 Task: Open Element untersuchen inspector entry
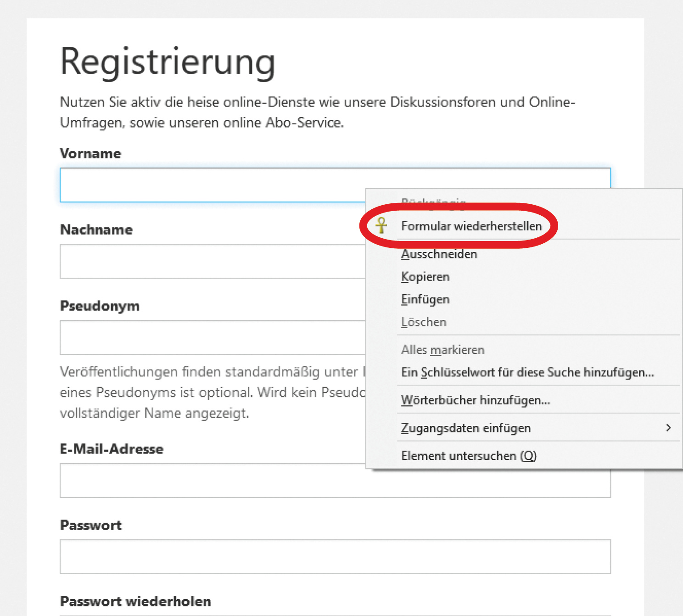469,456
